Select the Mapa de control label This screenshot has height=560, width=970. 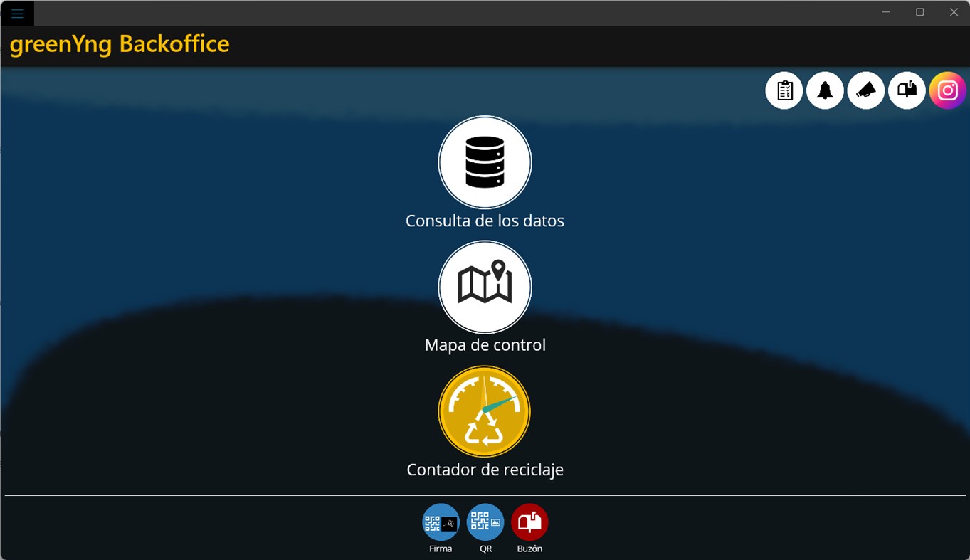(485, 344)
